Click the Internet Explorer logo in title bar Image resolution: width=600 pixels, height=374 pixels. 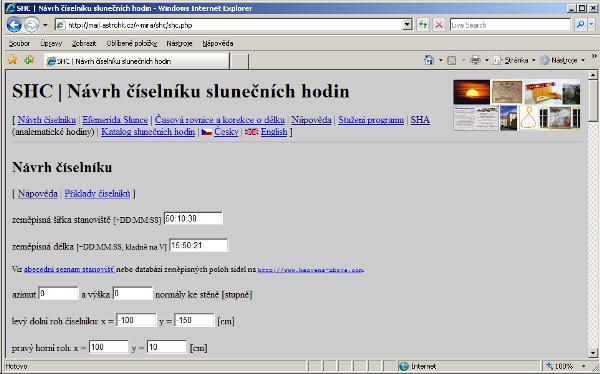[10, 8]
